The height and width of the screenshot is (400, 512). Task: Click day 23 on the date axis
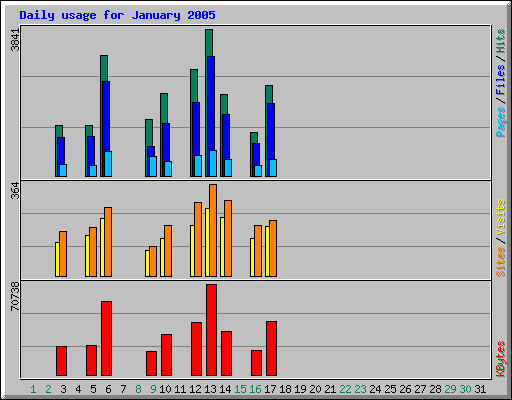coord(360,389)
